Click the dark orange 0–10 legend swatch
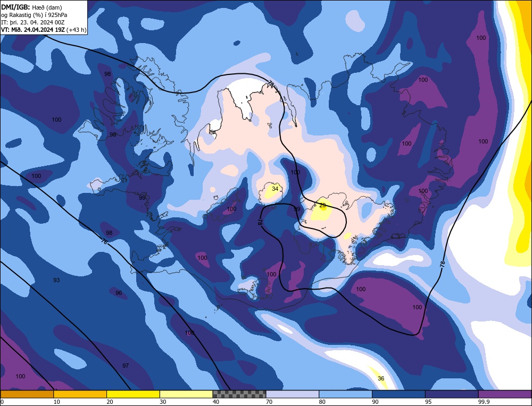Viewport: 532px width, 406px height. pyautogui.click(x=27, y=394)
